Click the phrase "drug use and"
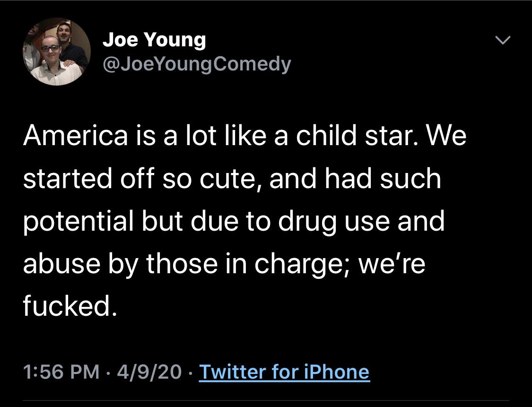 click(x=361, y=222)
